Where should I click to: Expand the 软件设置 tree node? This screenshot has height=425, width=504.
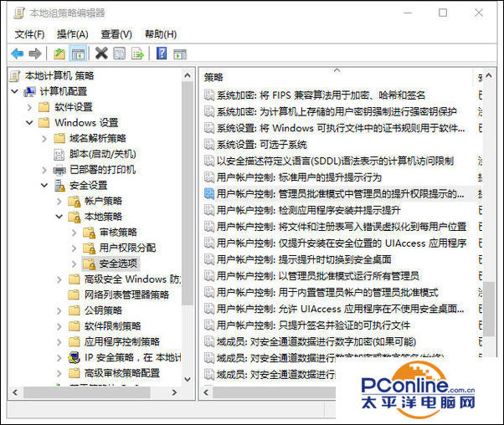click(x=30, y=107)
